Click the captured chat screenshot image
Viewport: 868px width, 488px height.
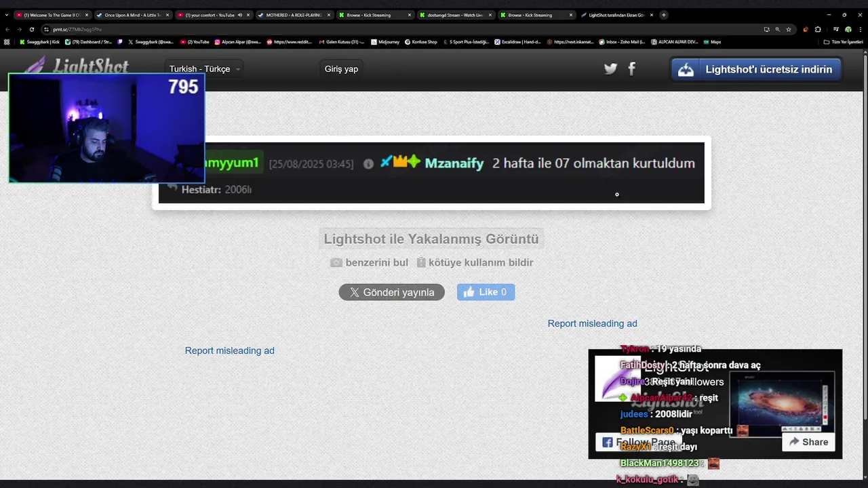coord(431,173)
